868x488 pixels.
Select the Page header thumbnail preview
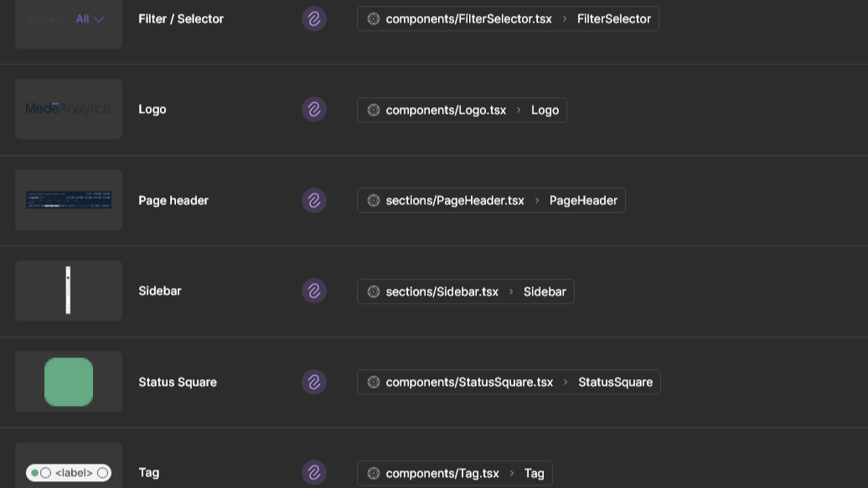69,200
